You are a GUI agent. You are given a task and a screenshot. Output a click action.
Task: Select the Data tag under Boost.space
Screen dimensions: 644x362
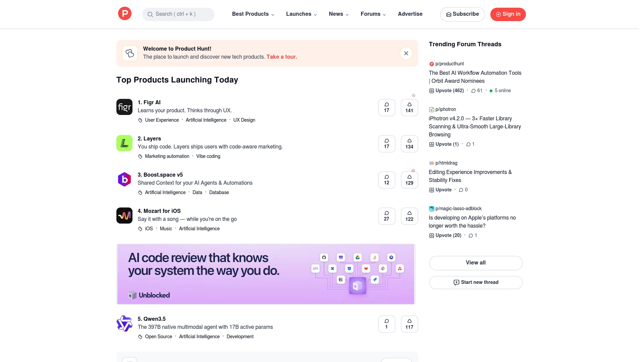(x=197, y=192)
